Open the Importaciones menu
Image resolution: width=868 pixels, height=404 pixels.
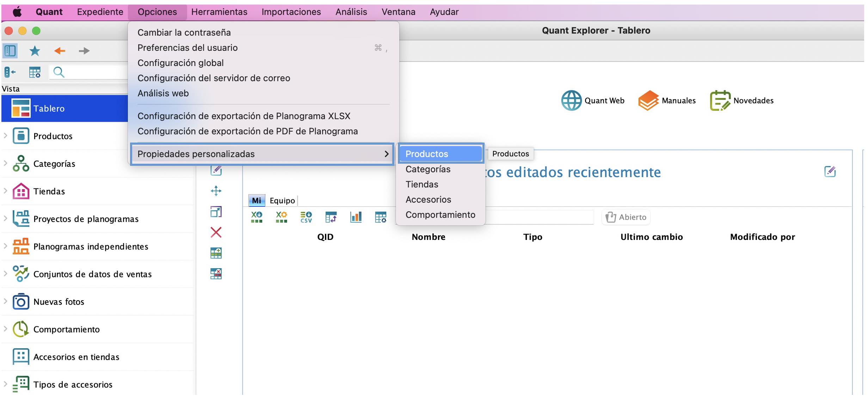click(x=291, y=12)
